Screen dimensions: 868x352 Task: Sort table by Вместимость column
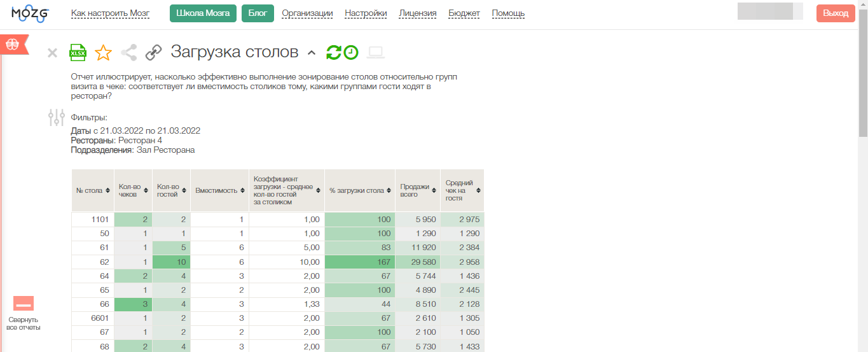(x=219, y=190)
